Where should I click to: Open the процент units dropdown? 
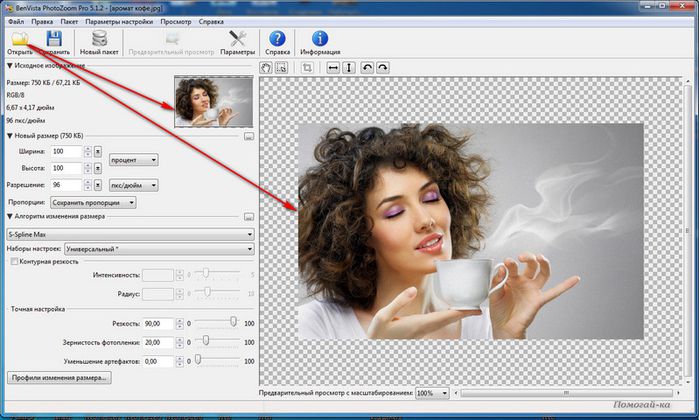(x=134, y=160)
